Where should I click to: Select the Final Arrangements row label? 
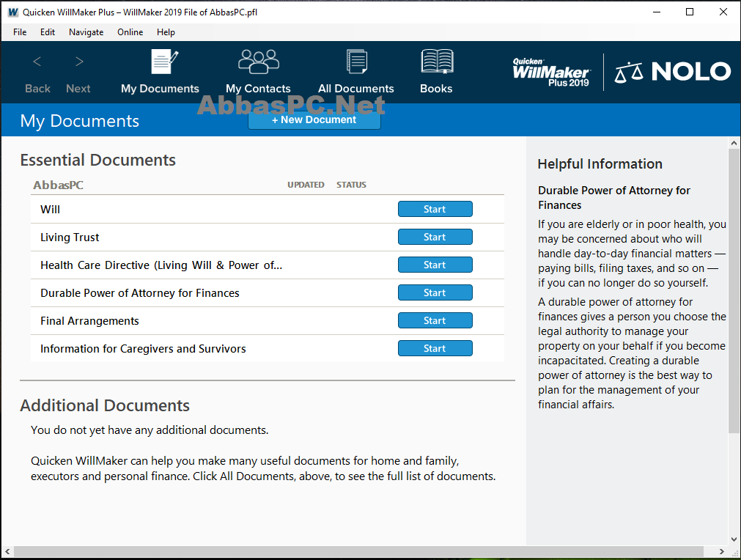[90, 321]
